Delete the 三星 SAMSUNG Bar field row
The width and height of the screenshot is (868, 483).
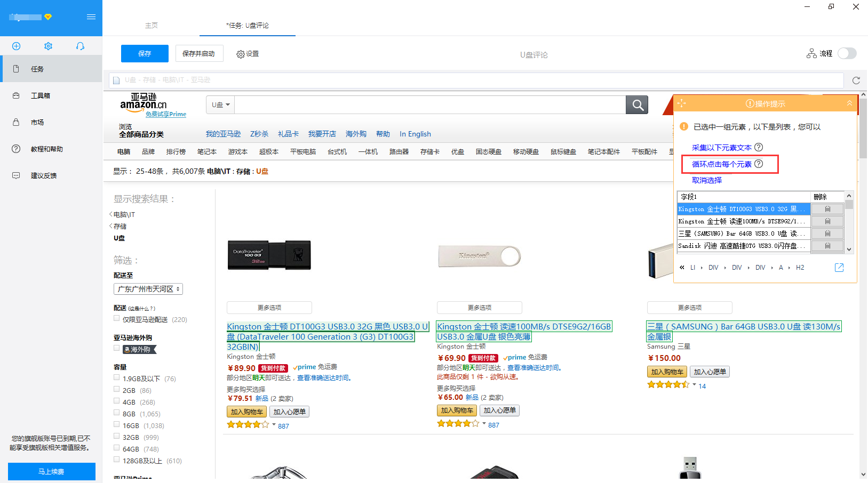[827, 234]
